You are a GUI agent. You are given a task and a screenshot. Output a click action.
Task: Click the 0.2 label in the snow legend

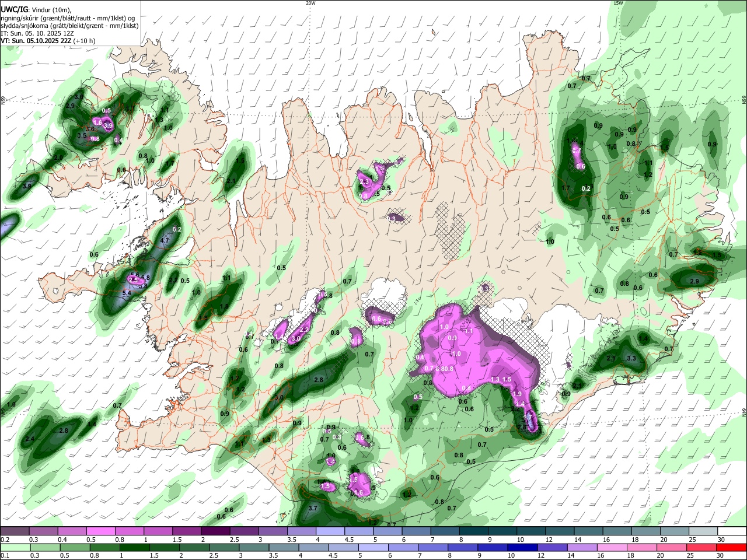click(4, 540)
